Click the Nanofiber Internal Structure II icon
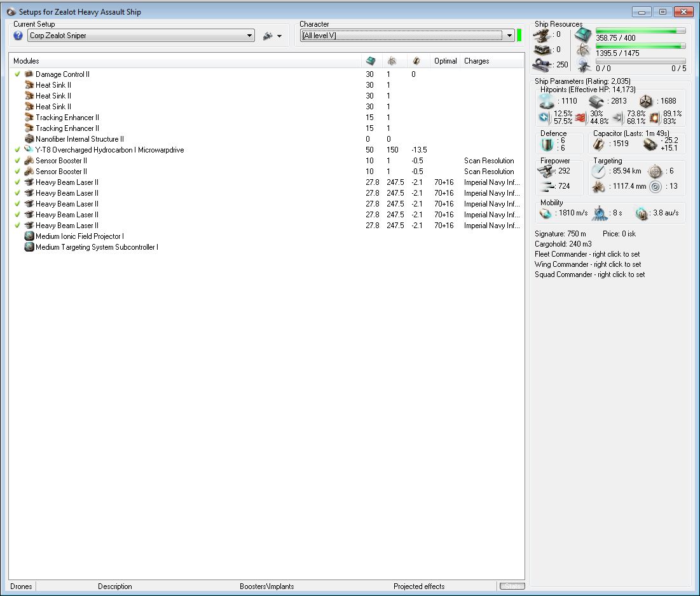 coord(29,139)
